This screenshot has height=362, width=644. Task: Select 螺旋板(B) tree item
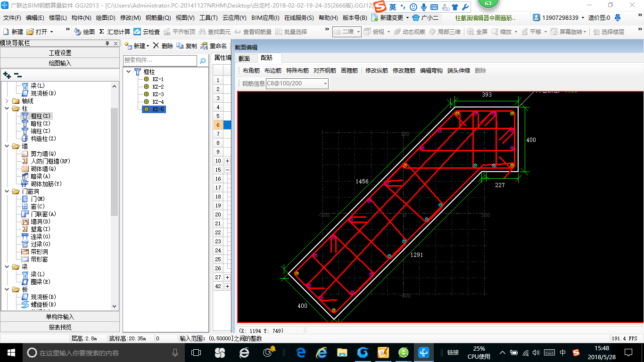43,304
